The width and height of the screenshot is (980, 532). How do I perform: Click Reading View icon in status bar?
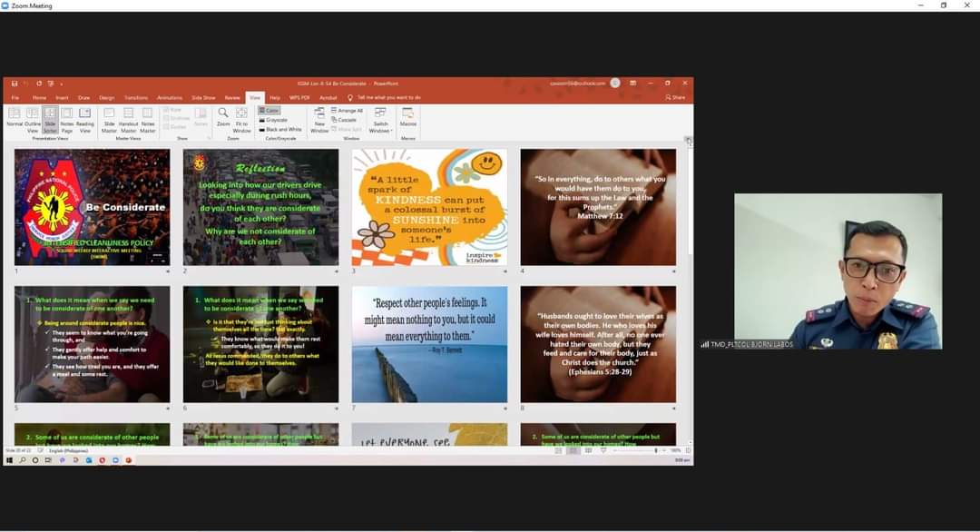click(588, 450)
